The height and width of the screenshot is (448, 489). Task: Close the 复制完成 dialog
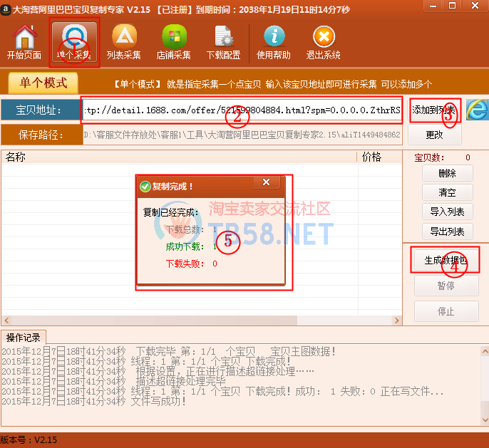tap(267, 182)
